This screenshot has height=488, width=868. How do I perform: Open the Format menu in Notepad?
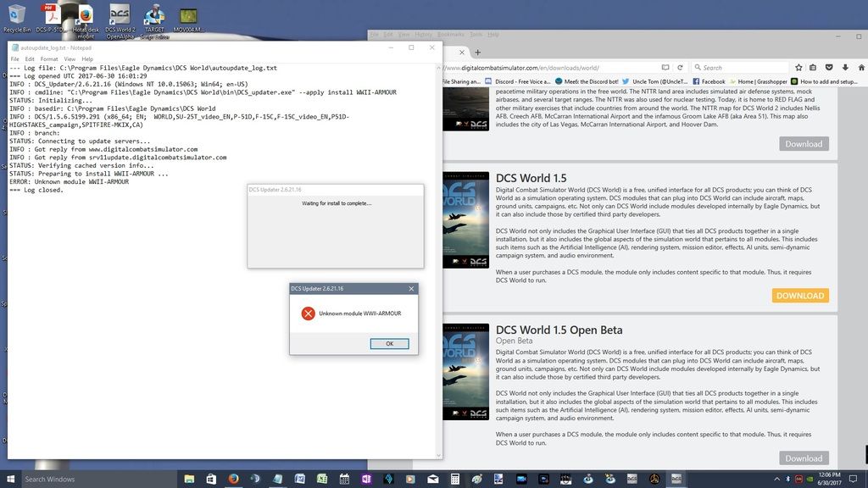[x=49, y=59]
